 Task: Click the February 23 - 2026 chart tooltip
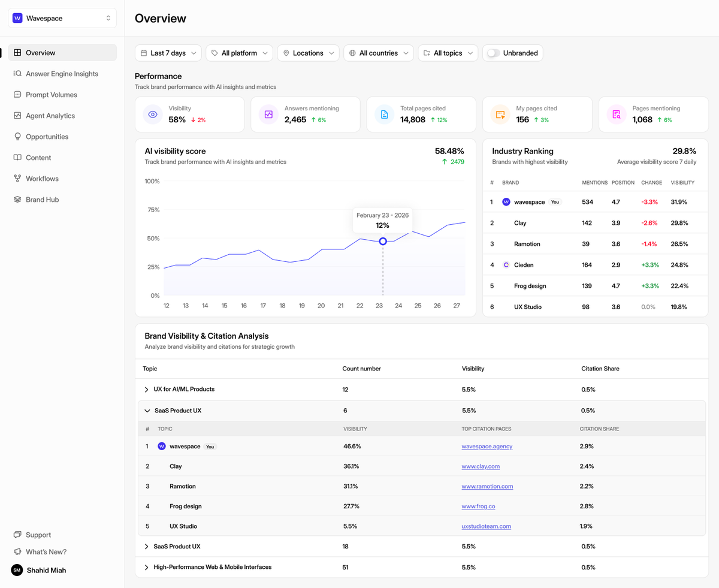coord(382,220)
